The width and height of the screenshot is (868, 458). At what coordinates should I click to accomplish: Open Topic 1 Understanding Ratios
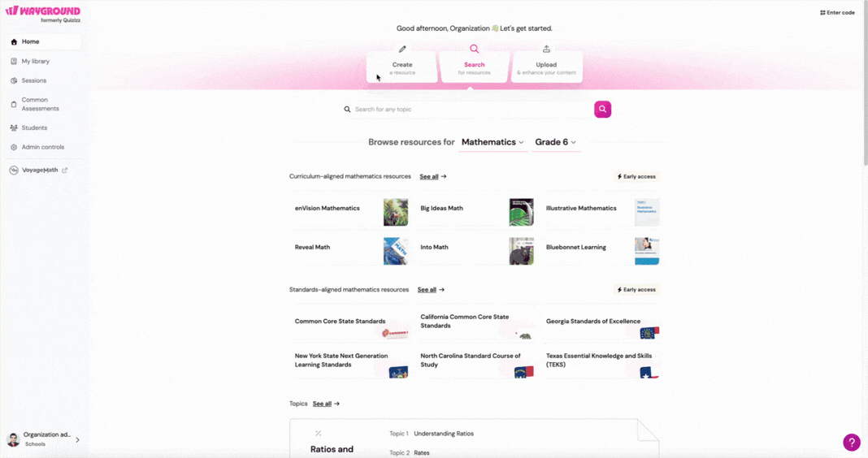pyautogui.click(x=432, y=434)
